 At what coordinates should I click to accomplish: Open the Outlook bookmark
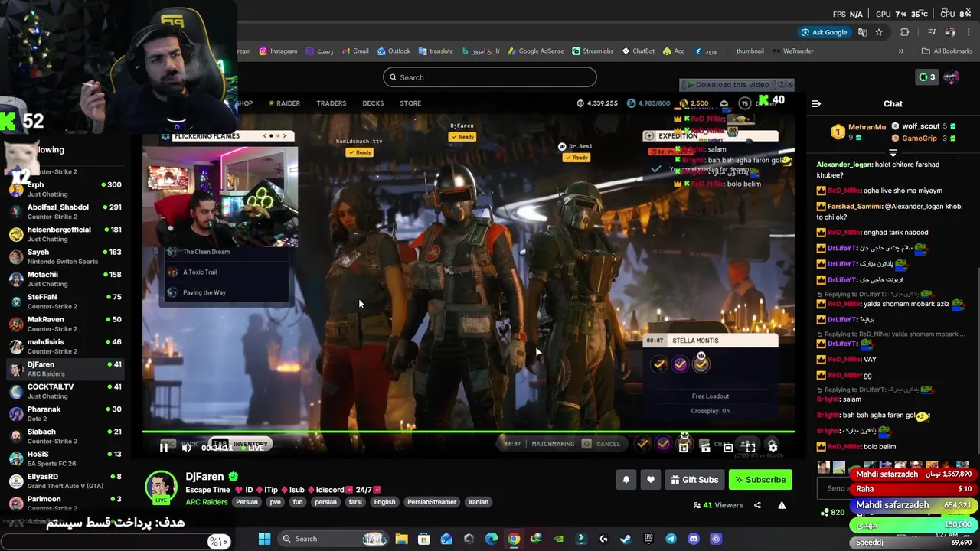pyautogui.click(x=394, y=51)
